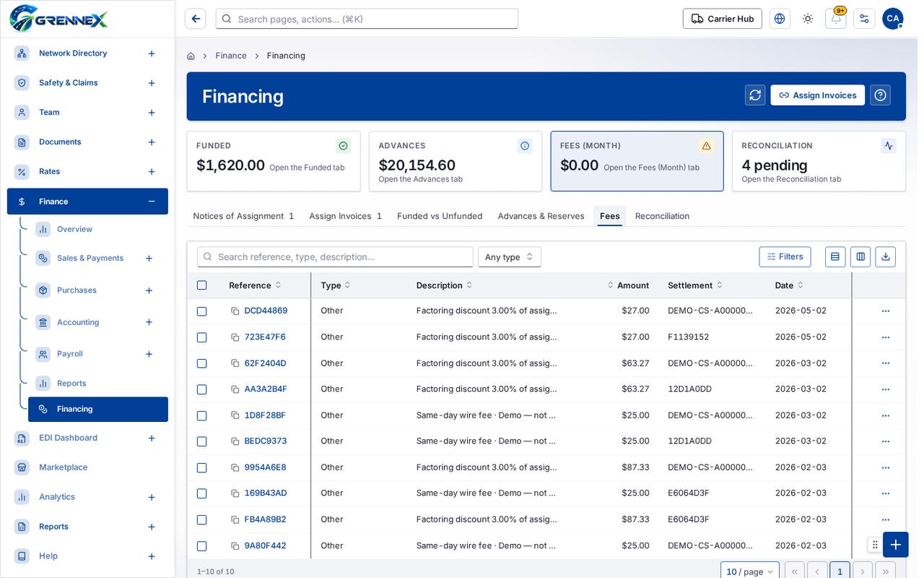Viewport: 924px width, 578px height.
Task: Click the Safety & Claims shield icon
Action: pyautogui.click(x=22, y=83)
